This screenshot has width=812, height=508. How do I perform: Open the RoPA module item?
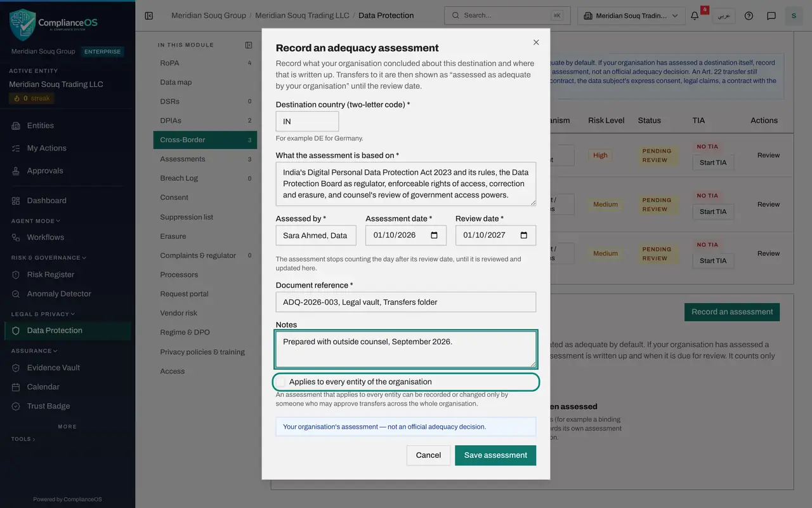click(205, 63)
